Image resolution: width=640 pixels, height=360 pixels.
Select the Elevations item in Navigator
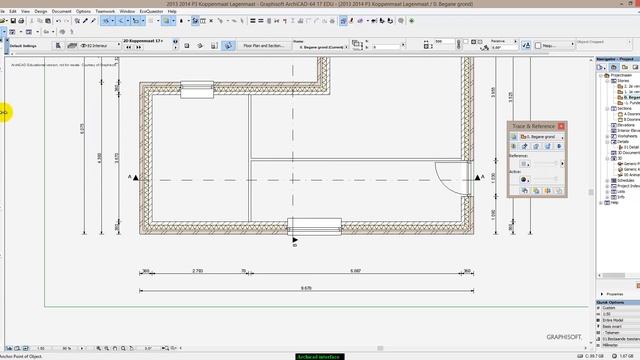point(626,125)
